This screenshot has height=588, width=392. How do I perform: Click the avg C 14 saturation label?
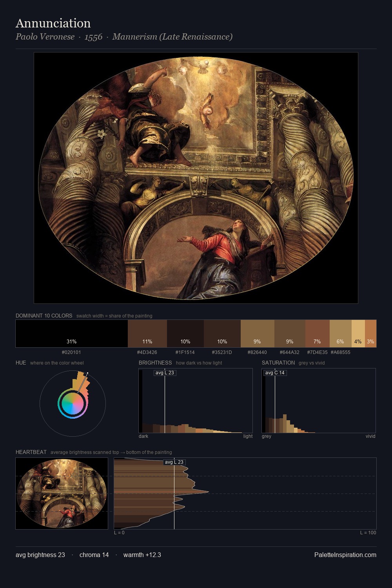[275, 373]
